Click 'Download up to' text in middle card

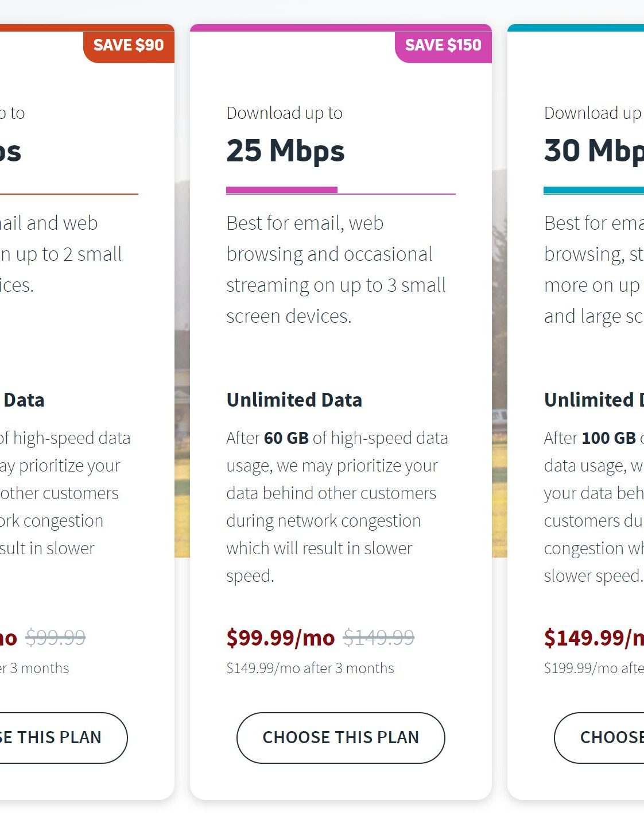[x=285, y=113]
